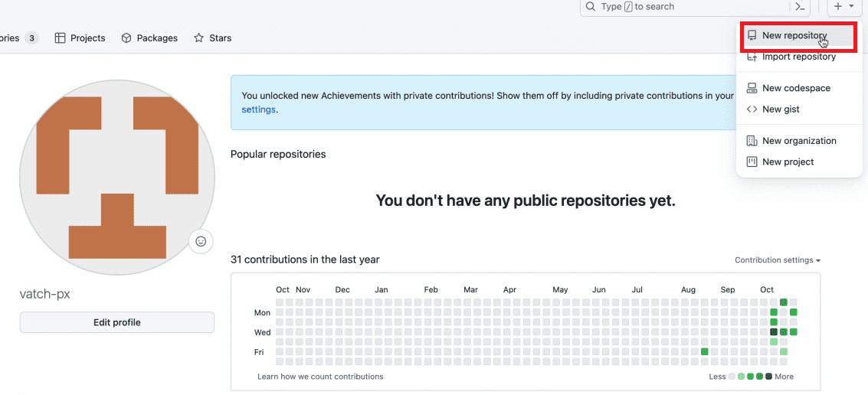Screen dimensions: 868x395
Task: Open the Projects tab
Action: [80, 38]
